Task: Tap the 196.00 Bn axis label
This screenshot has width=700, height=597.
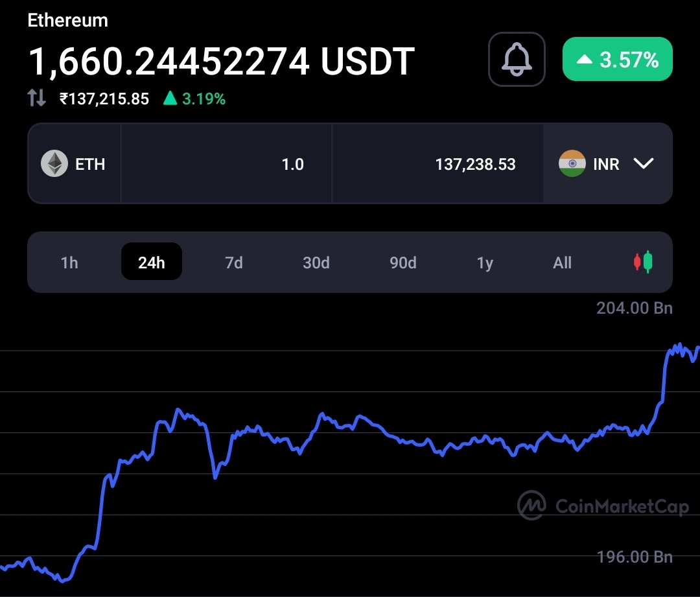Action: tap(635, 557)
